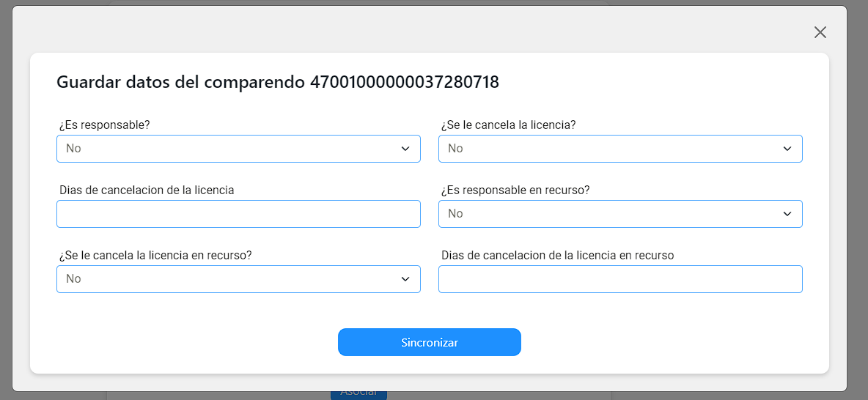Click the chevron arrow of '¿Es responsable en recurso?'
Viewport: 868px width, 400px height.
787,214
